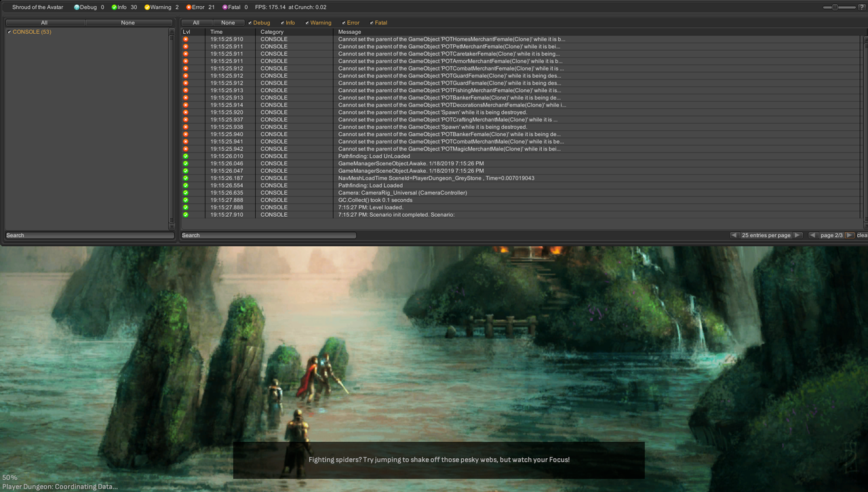Sort by Message column header
This screenshot has width=868, height=492.
click(350, 32)
